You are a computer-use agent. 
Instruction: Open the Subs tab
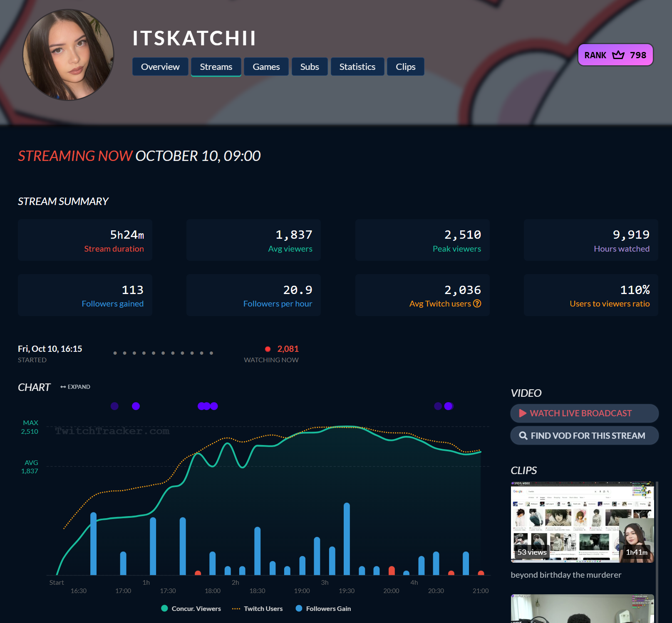(x=310, y=67)
